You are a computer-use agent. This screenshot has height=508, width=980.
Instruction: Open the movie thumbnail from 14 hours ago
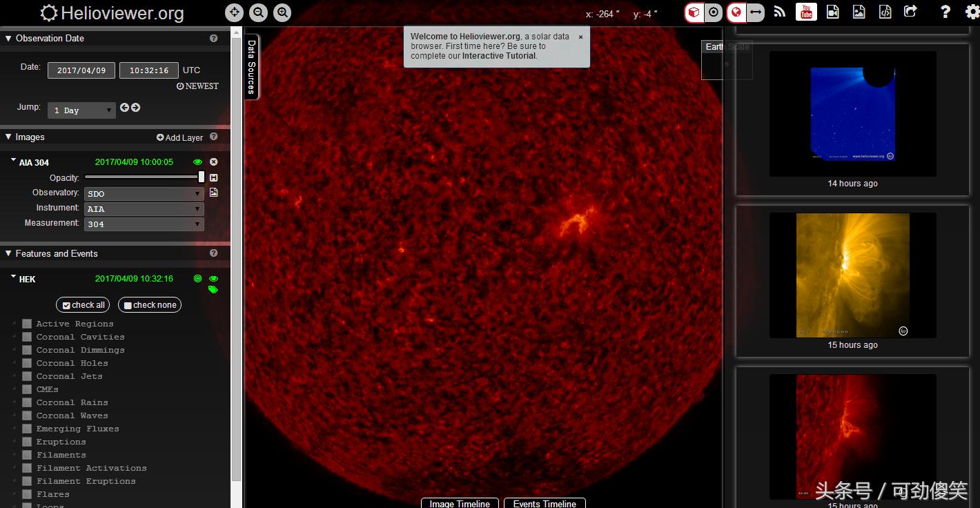[853, 114]
